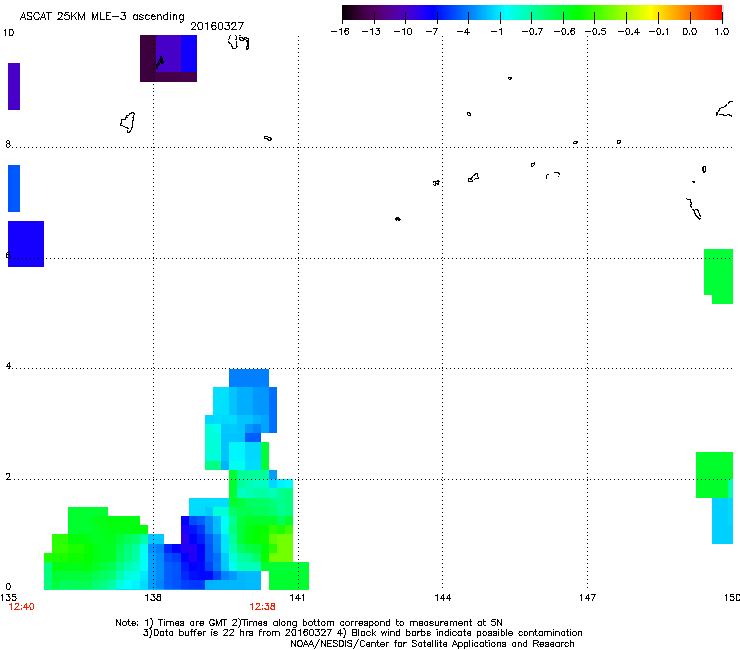This screenshot has width=740, height=650.
Task: Click the red timestamp "12:40"
Action: click(x=21, y=607)
